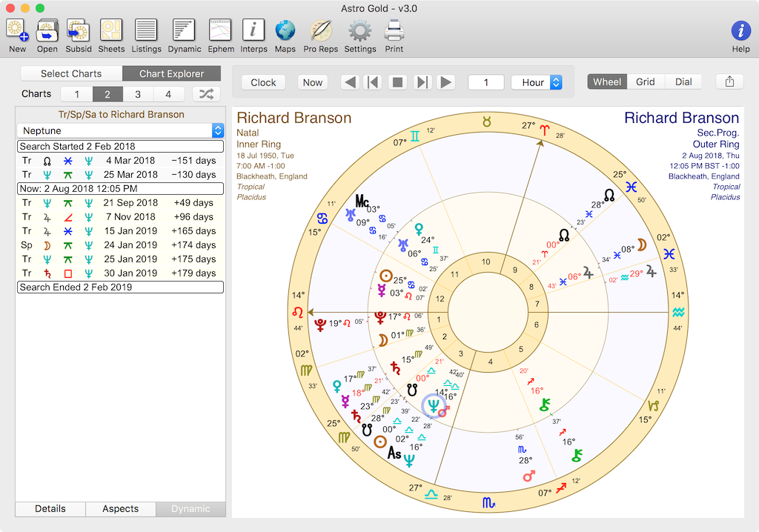Open the Neptune planet dropdown

(120, 130)
